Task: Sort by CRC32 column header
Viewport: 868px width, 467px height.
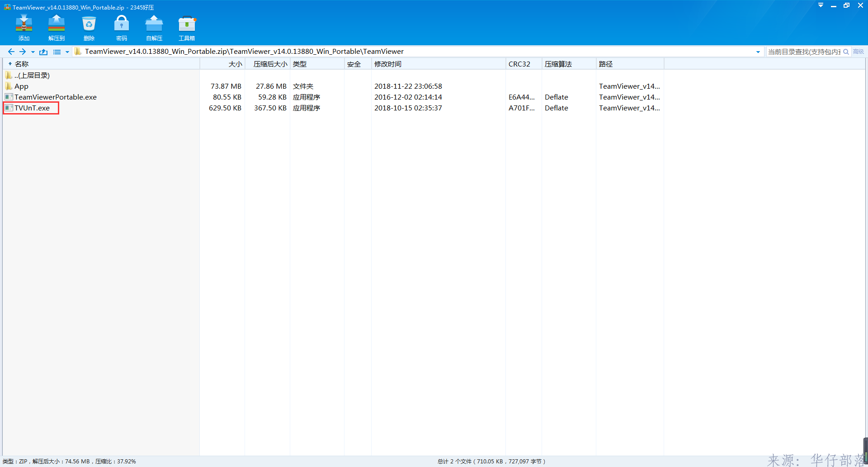Action: [x=524, y=64]
